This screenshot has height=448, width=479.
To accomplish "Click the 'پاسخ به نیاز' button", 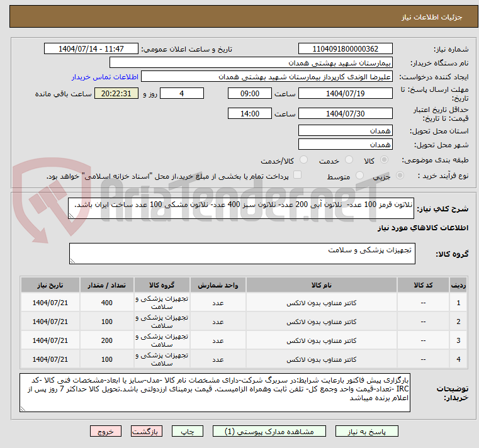I will (367, 432).
